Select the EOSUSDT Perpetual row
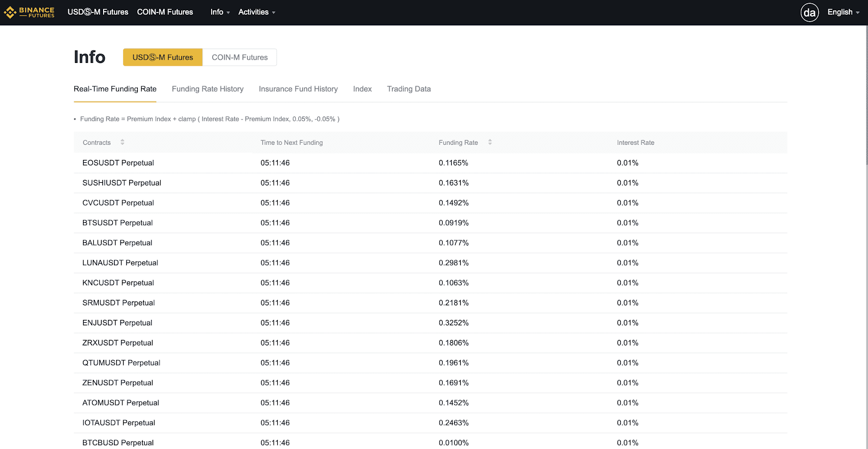Screen dimensions: 868x449 point(430,163)
